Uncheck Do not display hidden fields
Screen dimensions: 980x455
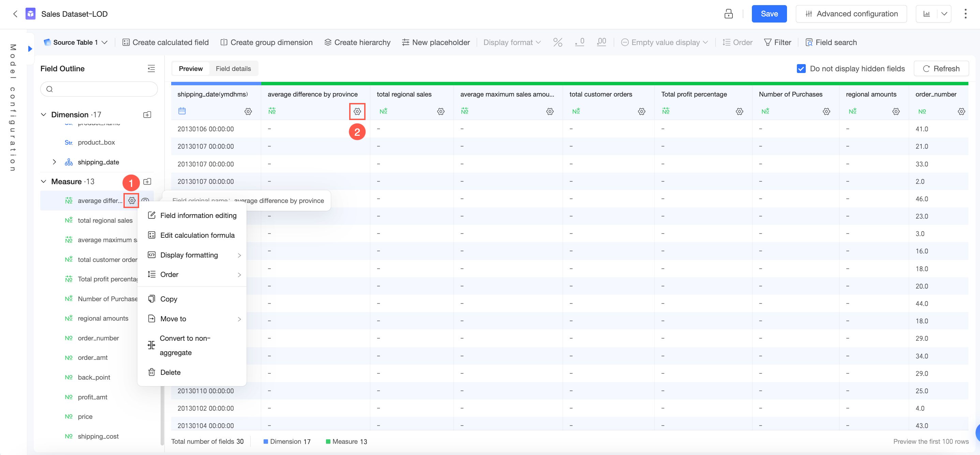pos(801,69)
